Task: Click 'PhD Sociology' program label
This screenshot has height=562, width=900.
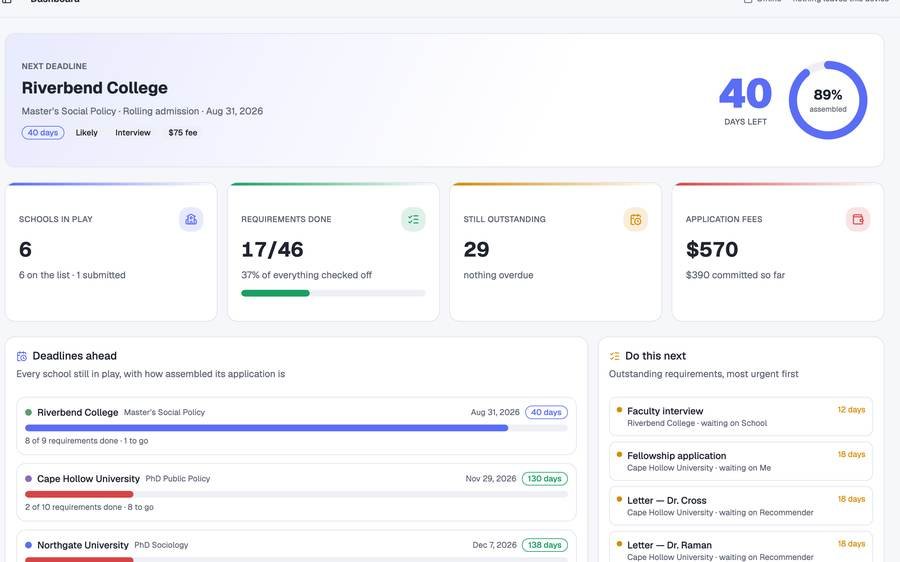Action: tap(161, 545)
